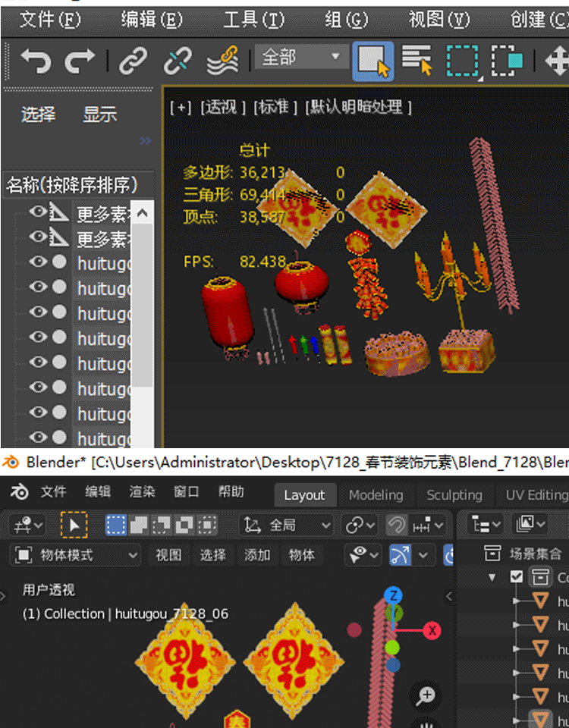
Task: Zoom the Blender viewport with magnifier icon
Action: (426, 695)
